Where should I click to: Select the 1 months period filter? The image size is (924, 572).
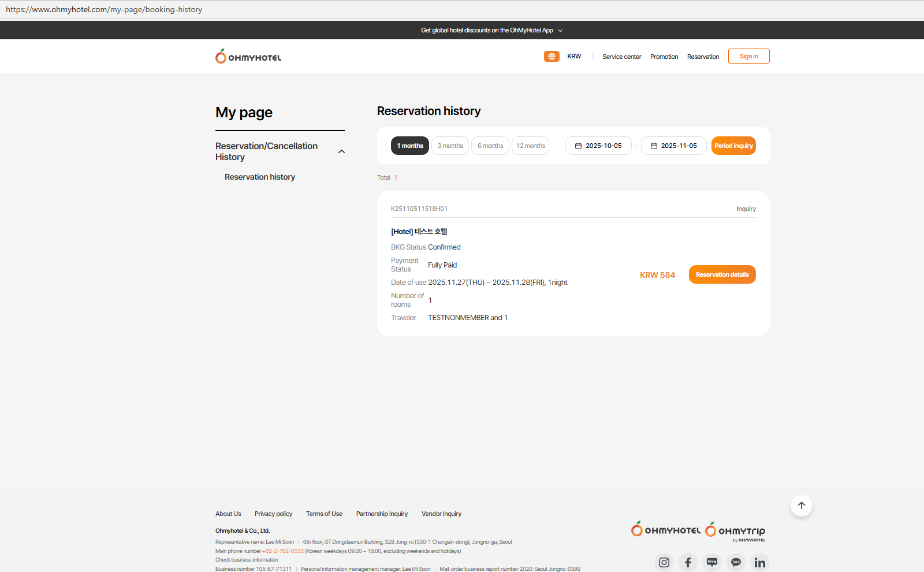[410, 146]
